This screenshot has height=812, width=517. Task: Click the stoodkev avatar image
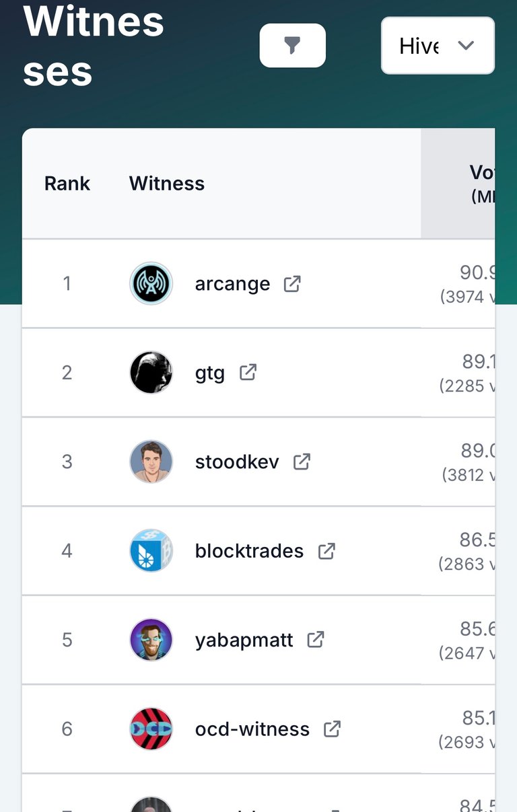151,462
